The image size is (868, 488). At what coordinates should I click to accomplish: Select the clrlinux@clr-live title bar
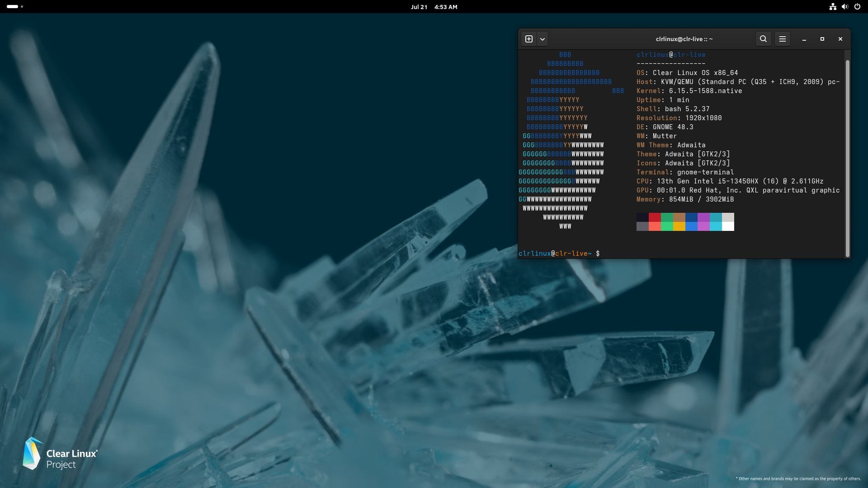click(684, 39)
